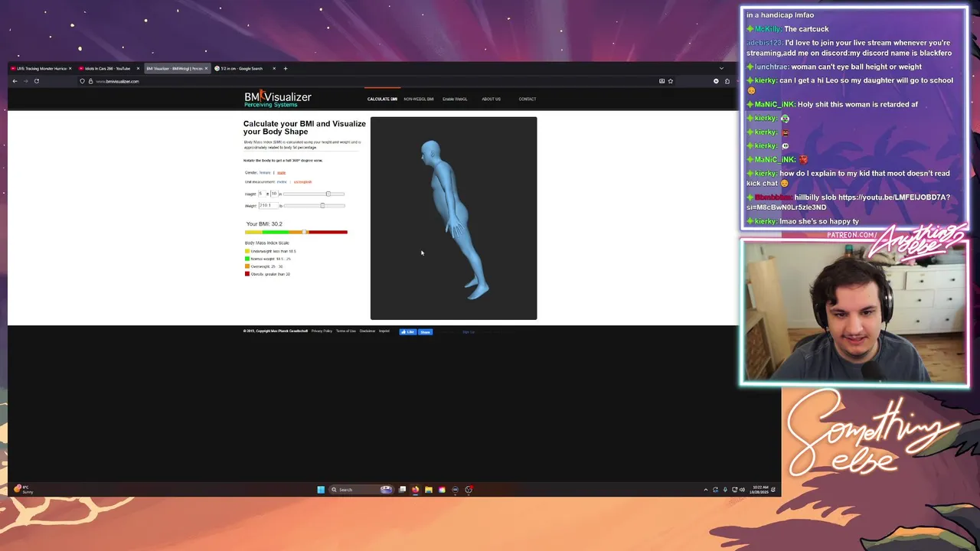Close the Google Search tab

point(273,69)
